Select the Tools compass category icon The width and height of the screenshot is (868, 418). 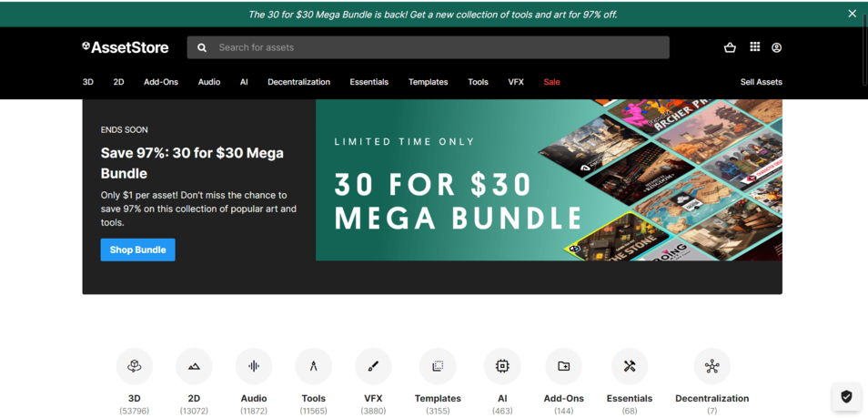pos(313,366)
